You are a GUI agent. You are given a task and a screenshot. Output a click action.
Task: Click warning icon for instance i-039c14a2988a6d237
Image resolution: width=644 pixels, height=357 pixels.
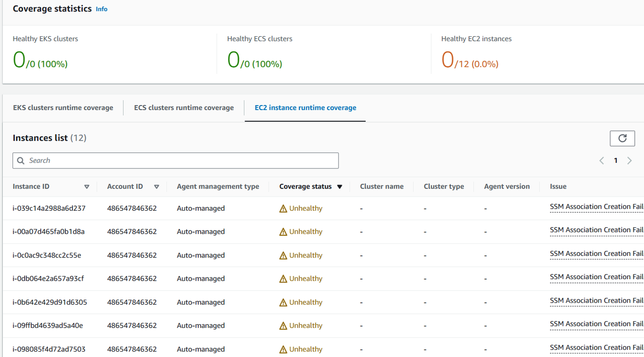click(x=283, y=209)
